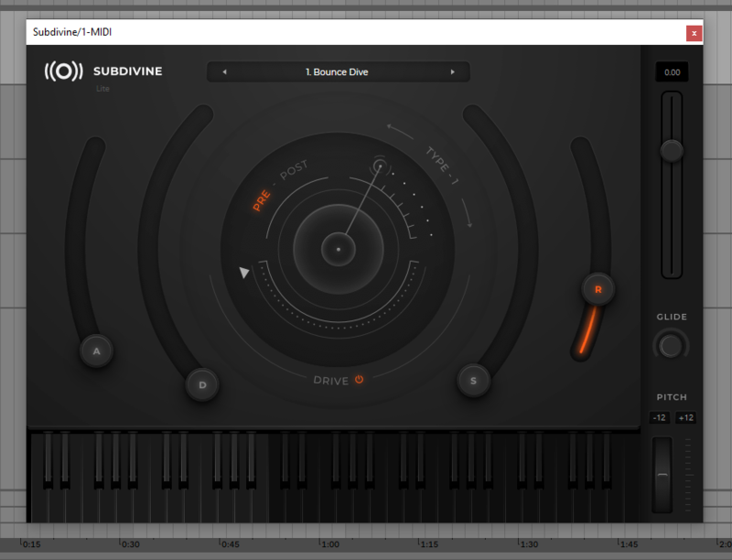This screenshot has width=732, height=560.
Task: Click the 1:45 timeline marker in the DAW
Action: [629, 544]
